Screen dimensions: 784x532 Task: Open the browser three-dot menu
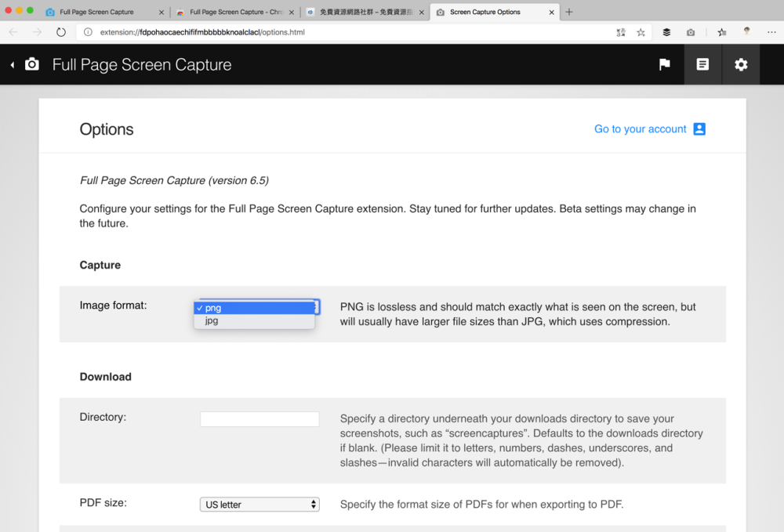click(x=771, y=32)
